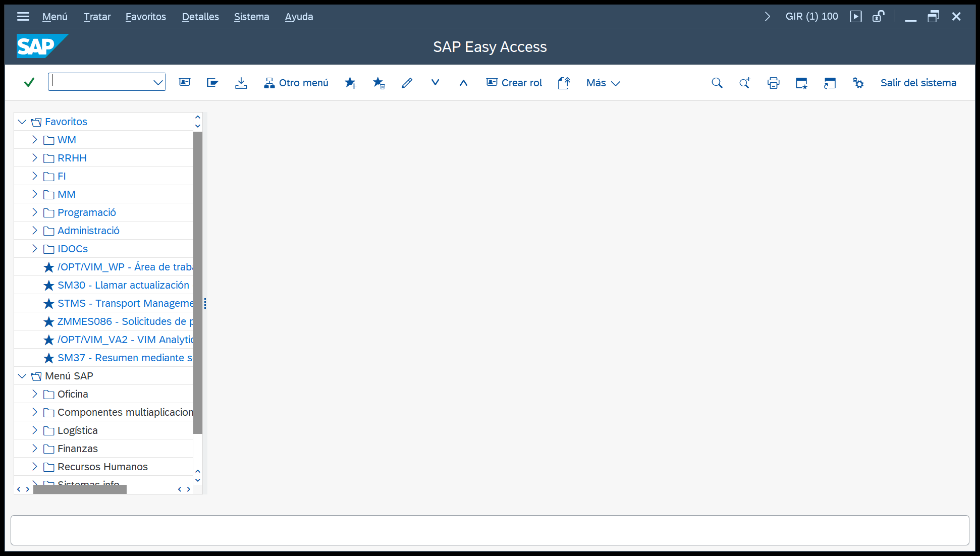
Task: Select /OPT/VIM_VA2 - VIM Analytics favorite
Action: (x=125, y=340)
